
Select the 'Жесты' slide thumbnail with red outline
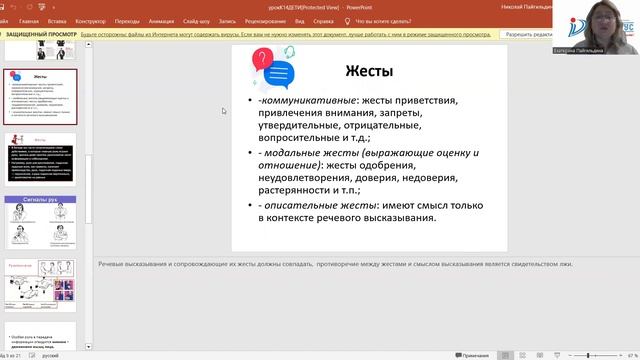40,97
